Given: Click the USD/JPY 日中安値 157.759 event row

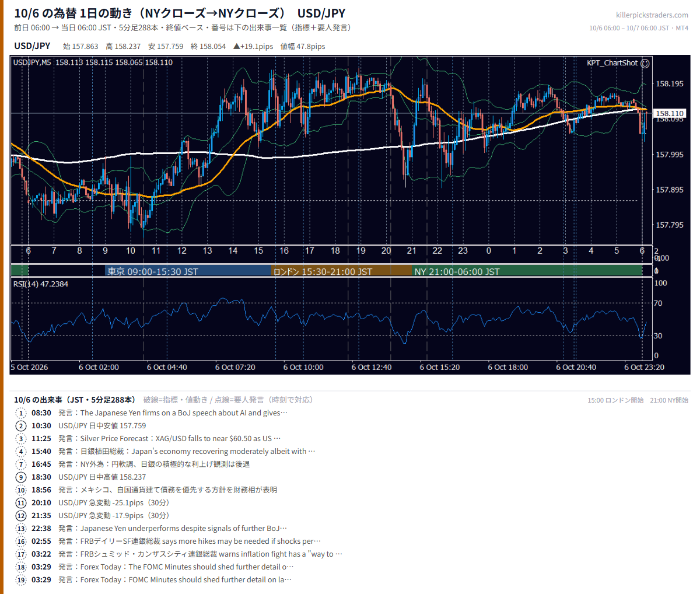Looking at the screenshot, I should point(102,426).
